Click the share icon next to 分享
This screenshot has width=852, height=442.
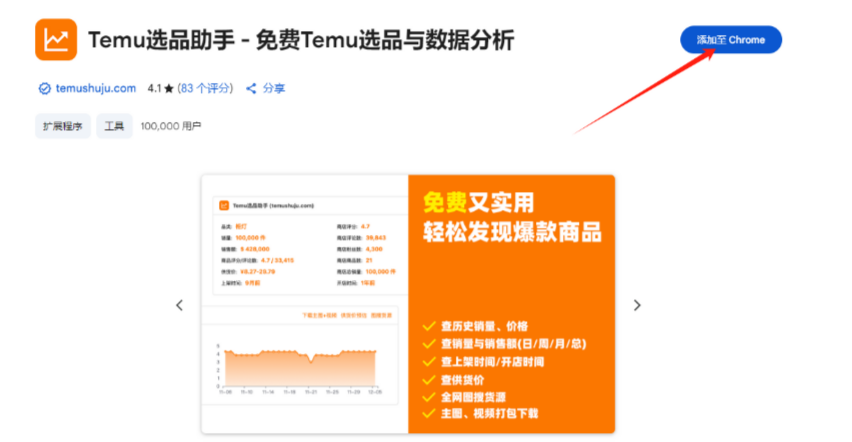251,88
